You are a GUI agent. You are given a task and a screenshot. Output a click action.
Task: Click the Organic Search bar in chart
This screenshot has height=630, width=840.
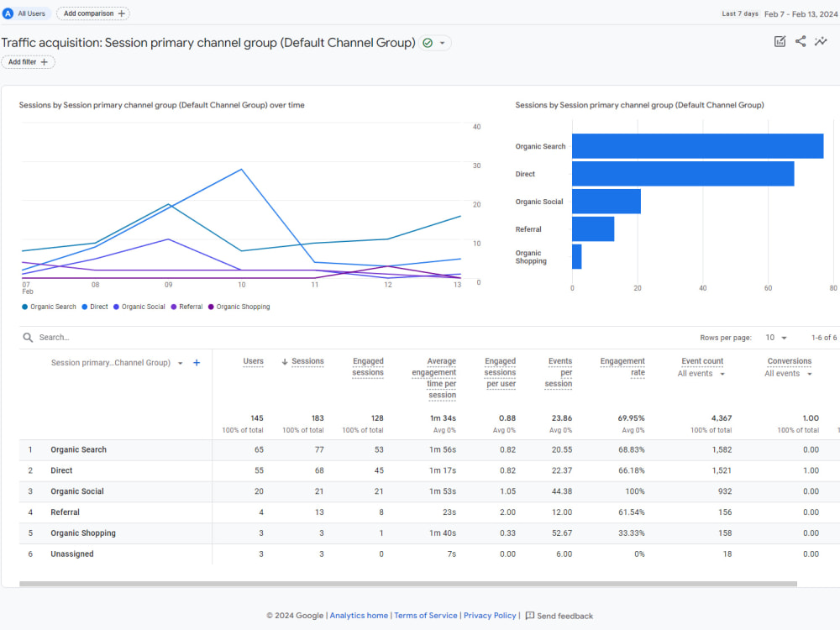coord(697,146)
